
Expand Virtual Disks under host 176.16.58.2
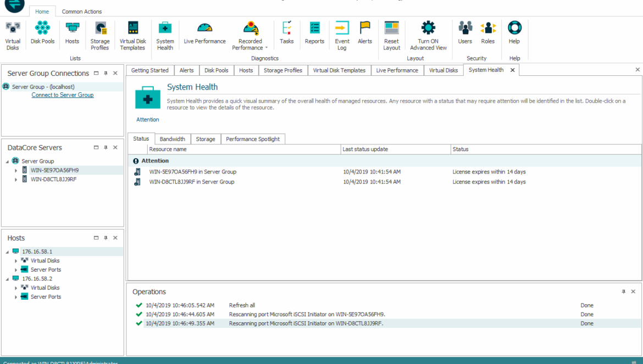pyautogui.click(x=16, y=288)
